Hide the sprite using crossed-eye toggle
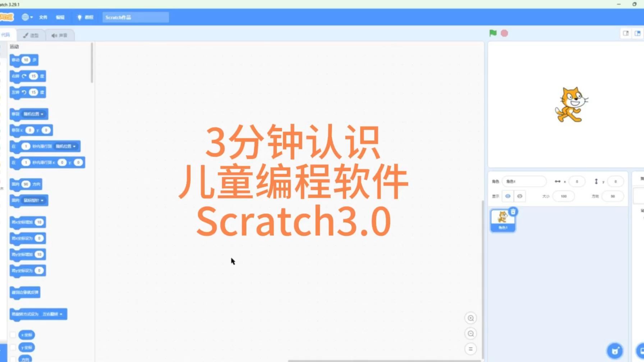644x362 pixels. (520, 196)
